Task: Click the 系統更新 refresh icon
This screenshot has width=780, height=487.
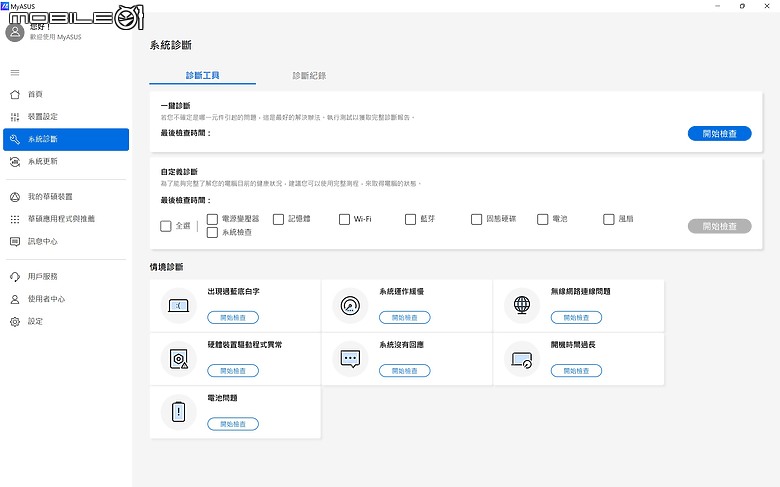Action: pos(15,162)
